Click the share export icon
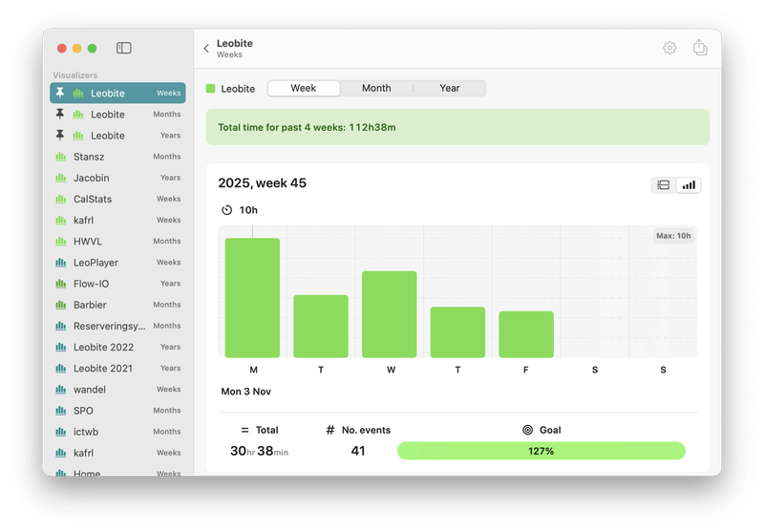 (x=700, y=47)
